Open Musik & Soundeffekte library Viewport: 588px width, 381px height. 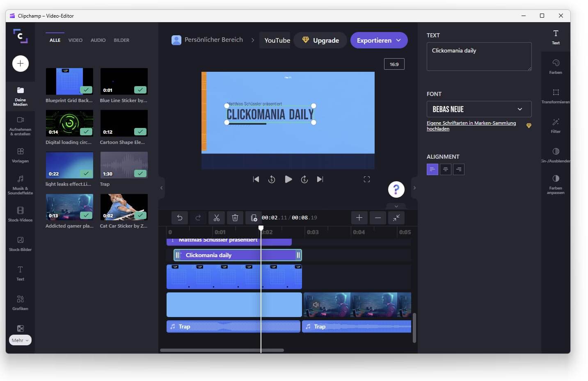pyautogui.click(x=20, y=185)
